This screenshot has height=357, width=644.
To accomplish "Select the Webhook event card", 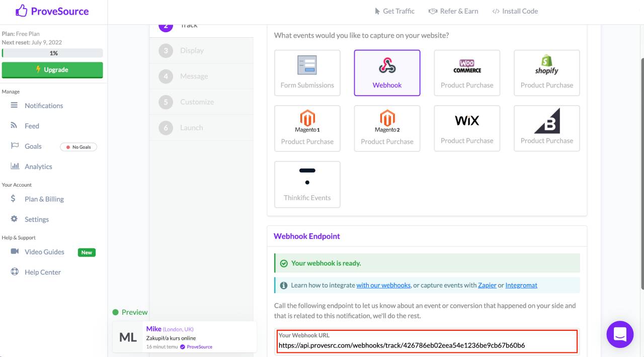I will [x=387, y=73].
